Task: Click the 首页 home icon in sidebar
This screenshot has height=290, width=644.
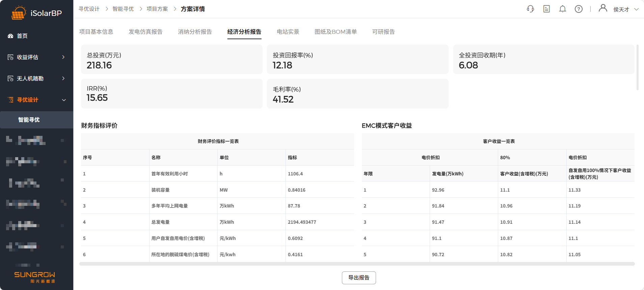Action: coord(10,36)
